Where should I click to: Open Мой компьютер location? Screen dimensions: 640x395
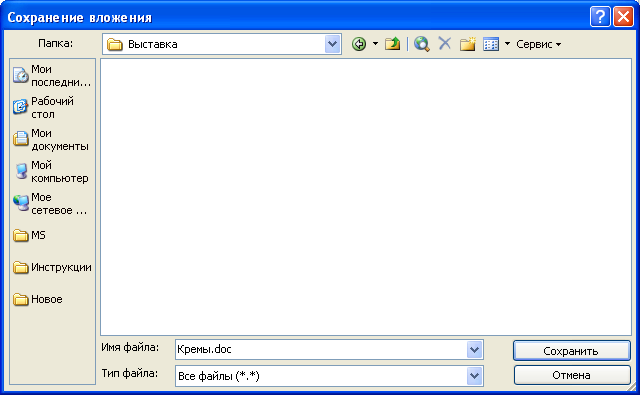coord(52,171)
